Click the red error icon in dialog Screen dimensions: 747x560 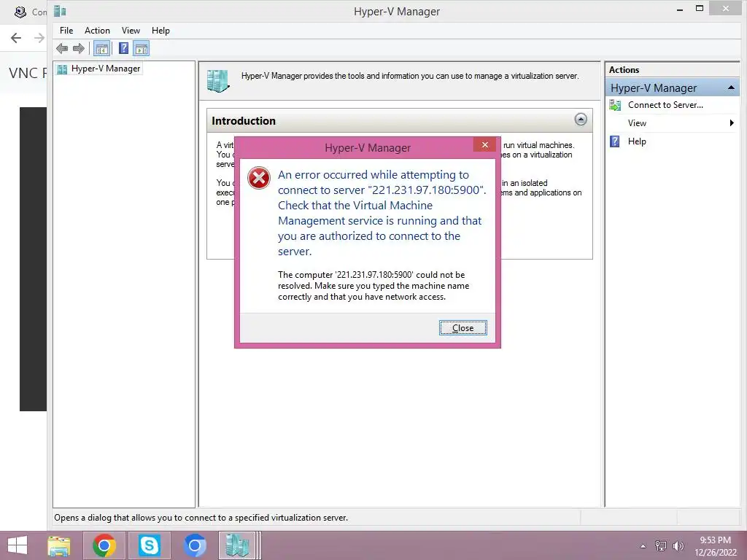[259, 178]
